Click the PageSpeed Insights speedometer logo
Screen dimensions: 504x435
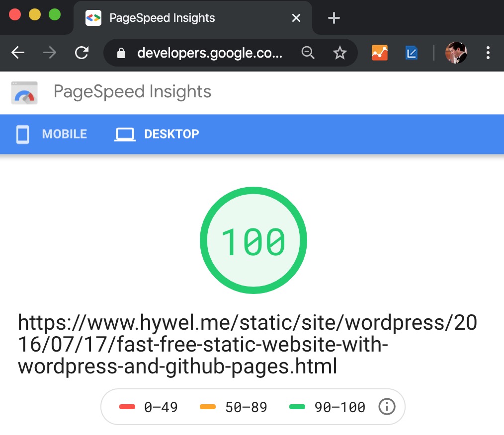point(24,93)
